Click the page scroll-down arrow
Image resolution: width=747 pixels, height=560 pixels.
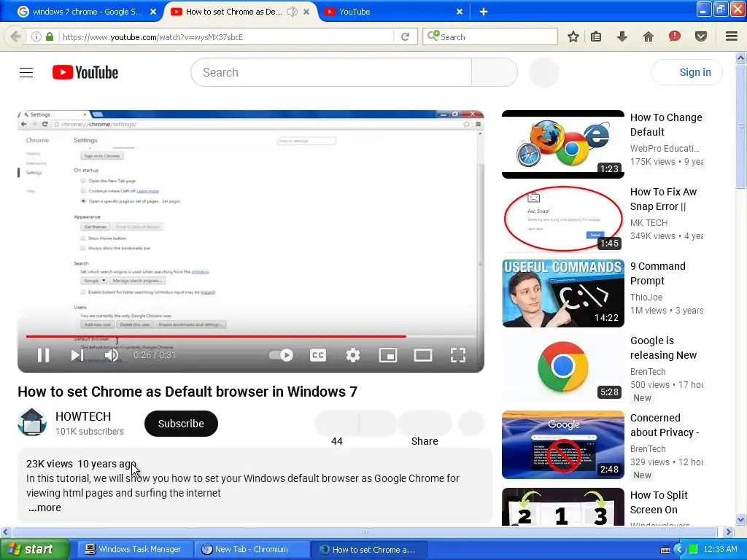(x=740, y=519)
